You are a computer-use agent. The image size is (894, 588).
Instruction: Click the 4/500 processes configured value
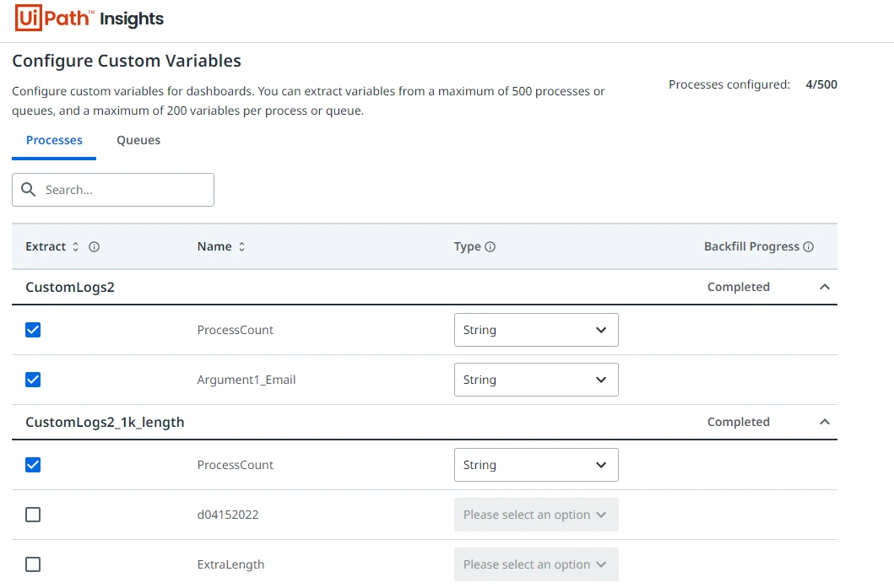tap(821, 84)
